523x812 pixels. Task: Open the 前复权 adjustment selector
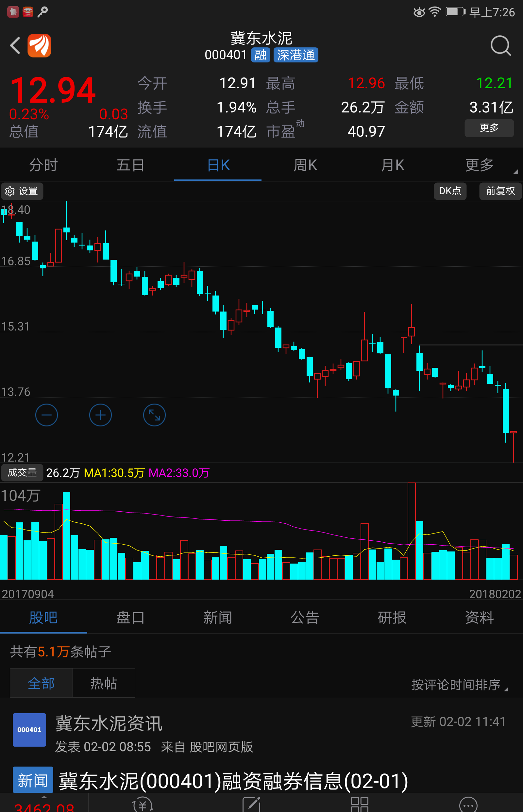tap(500, 191)
